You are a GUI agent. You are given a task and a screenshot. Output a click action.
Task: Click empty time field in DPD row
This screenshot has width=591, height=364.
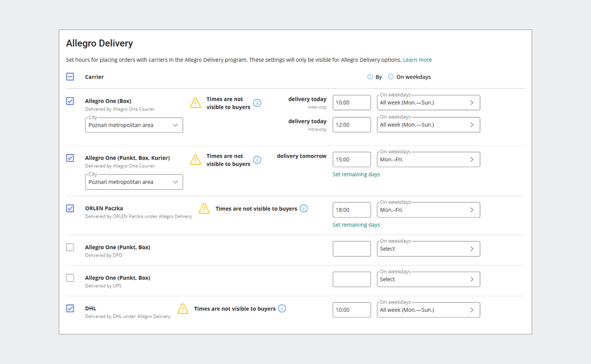tap(352, 249)
